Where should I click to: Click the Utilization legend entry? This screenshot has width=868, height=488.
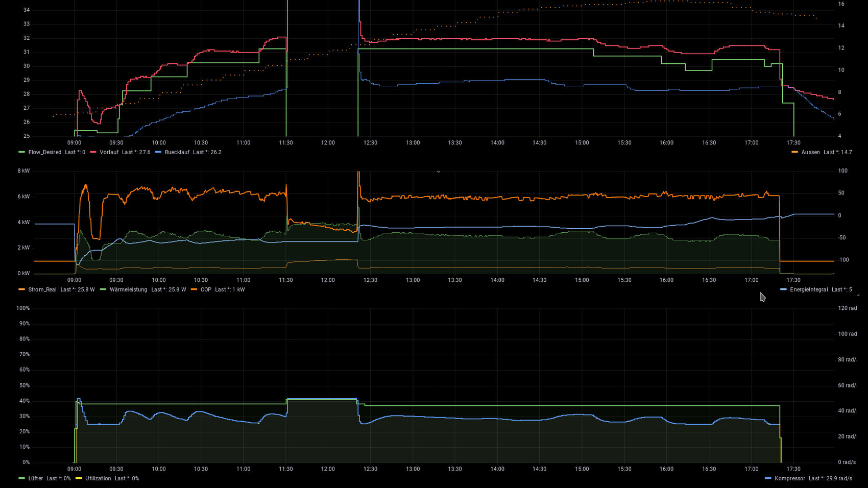[x=98, y=478]
